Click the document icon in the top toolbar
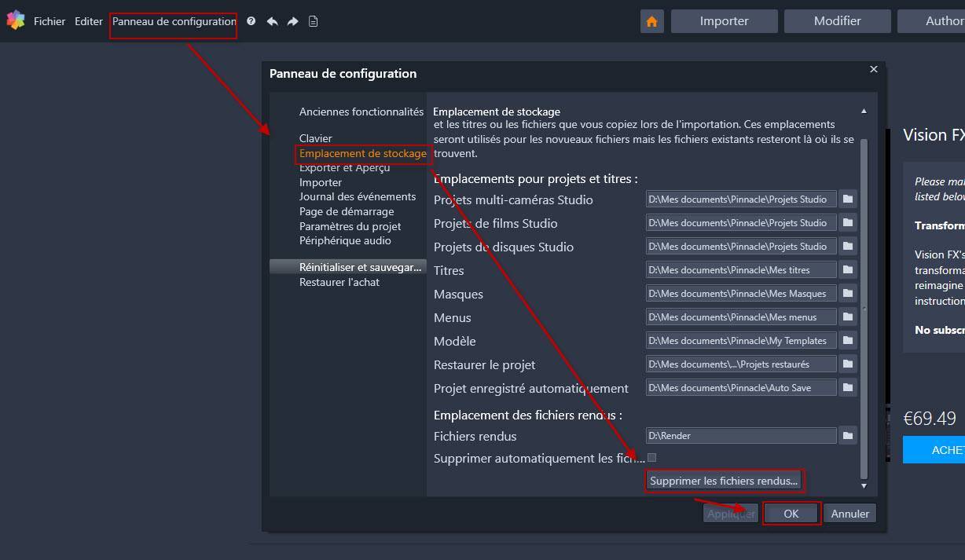This screenshot has height=560, width=965. pos(313,21)
